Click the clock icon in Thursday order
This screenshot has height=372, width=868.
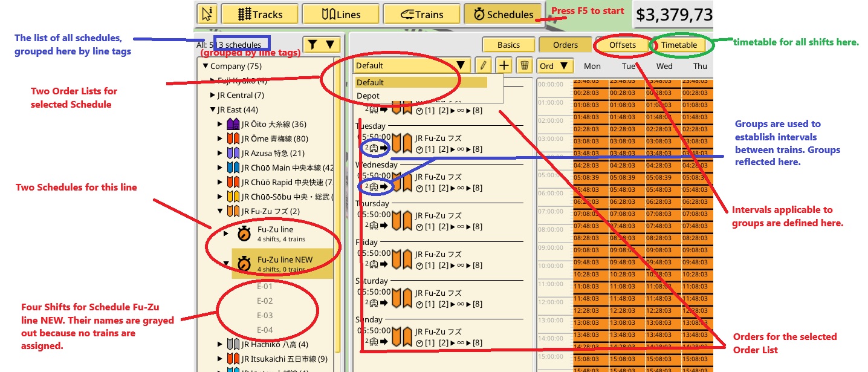tap(419, 226)
